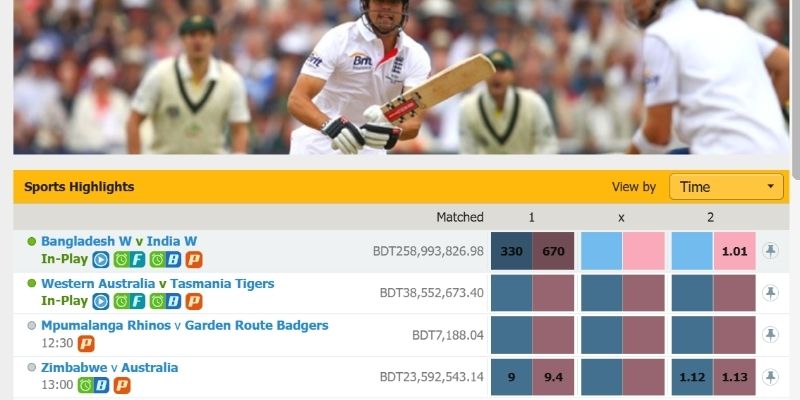
Task: Pin the Mpumalanga Rhinos v Garden Route Badgers match
Action: [x=770, y=335]
